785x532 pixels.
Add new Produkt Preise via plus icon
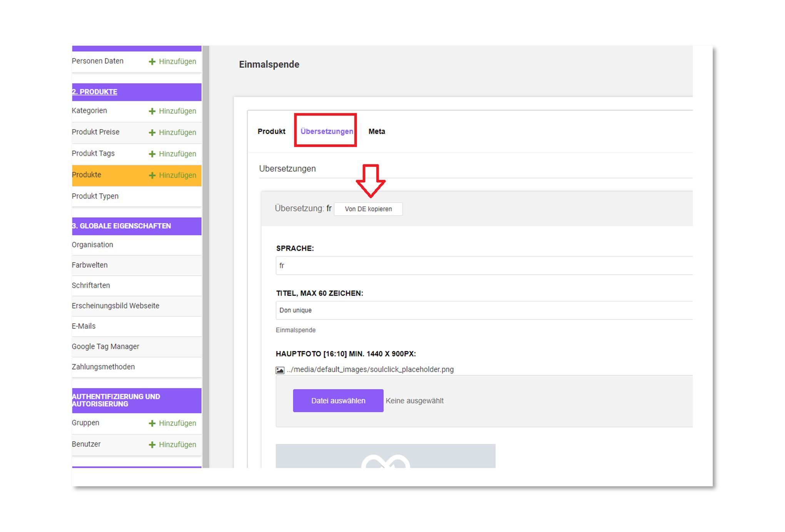tap(152, 133)
